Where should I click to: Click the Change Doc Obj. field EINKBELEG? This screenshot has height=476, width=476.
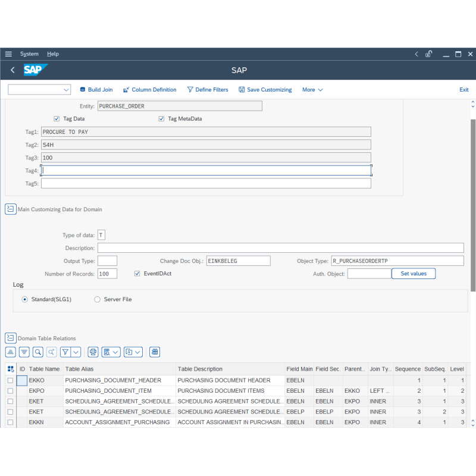[x=239, y=261]
